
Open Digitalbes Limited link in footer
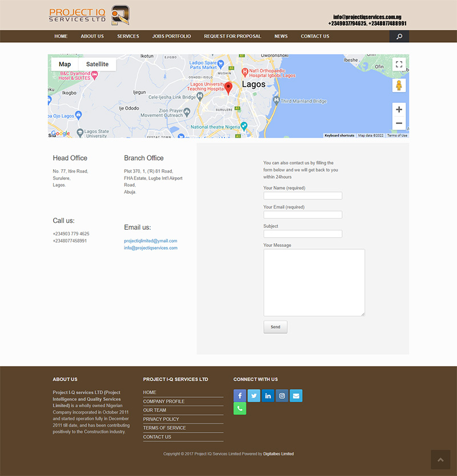[279, 454]
